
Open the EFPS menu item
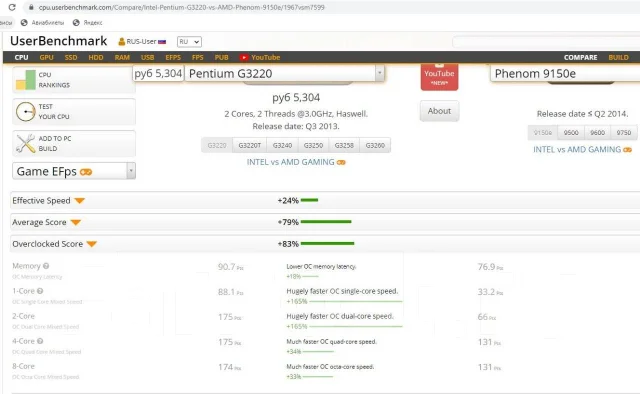pos(173,58)
